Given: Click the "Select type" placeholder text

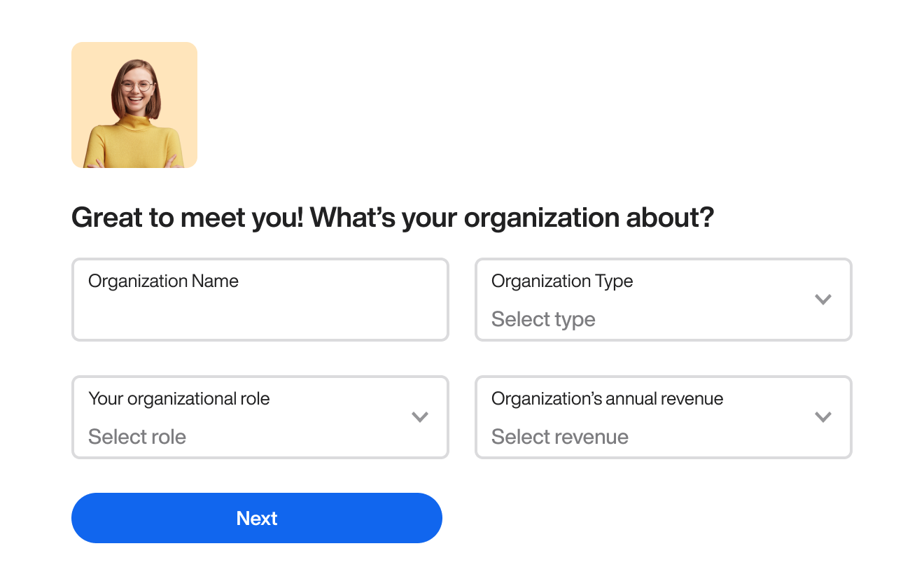Looking at the screenshot, I should (543, 319).
